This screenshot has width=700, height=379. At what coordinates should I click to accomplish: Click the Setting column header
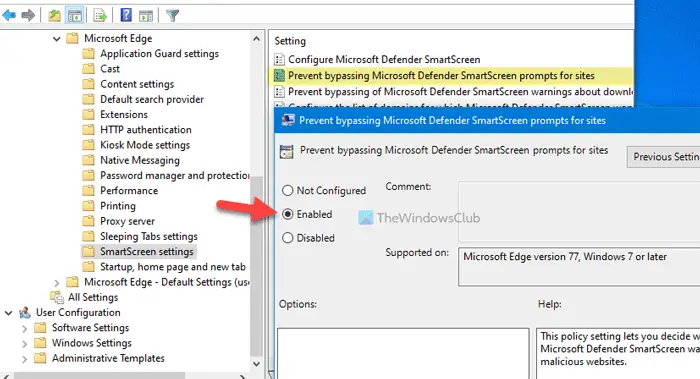(x=290, y=41)
